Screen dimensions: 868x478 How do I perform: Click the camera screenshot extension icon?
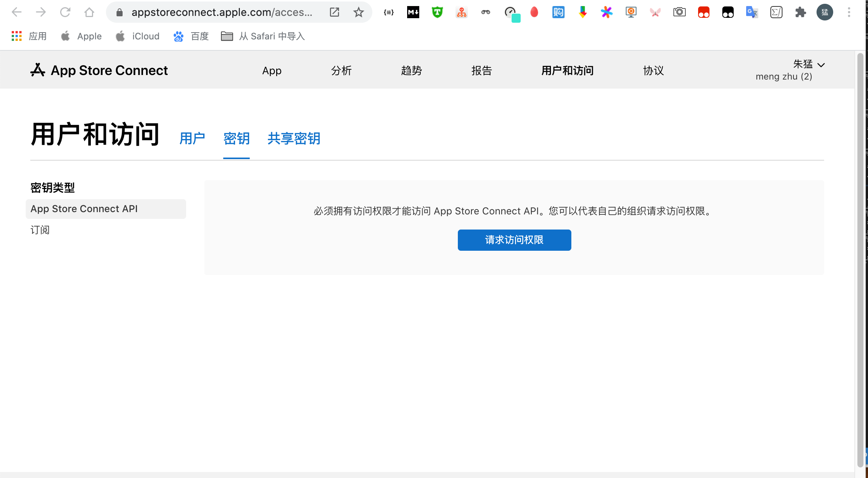pos(679,12)
